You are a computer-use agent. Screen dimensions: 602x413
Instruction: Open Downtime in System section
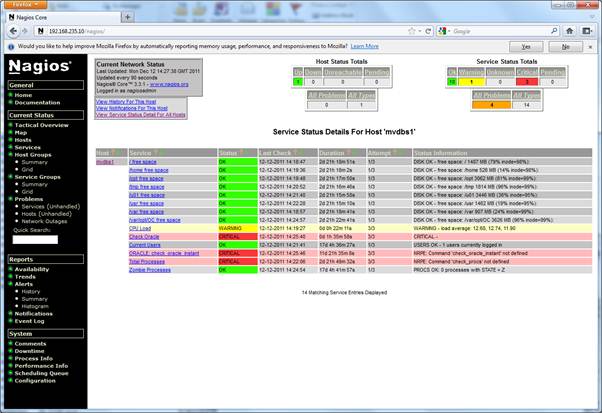[29, 351]
